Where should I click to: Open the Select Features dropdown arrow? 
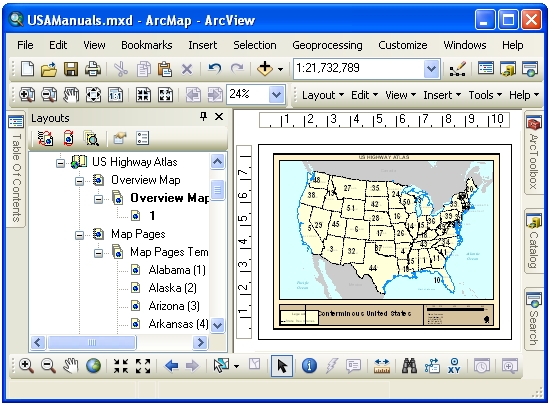click(x=237, y=366)
